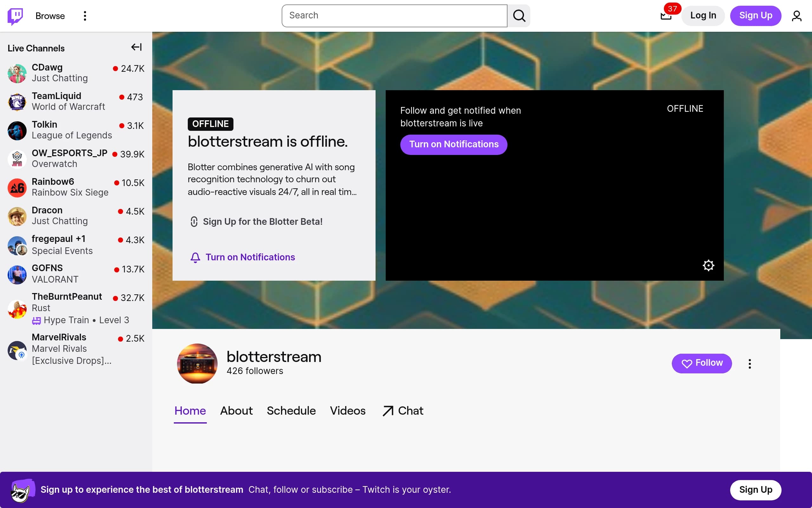Open CDawg channel avatar
This screenshot has width=812, height=508.
click(x=17, y=73)
